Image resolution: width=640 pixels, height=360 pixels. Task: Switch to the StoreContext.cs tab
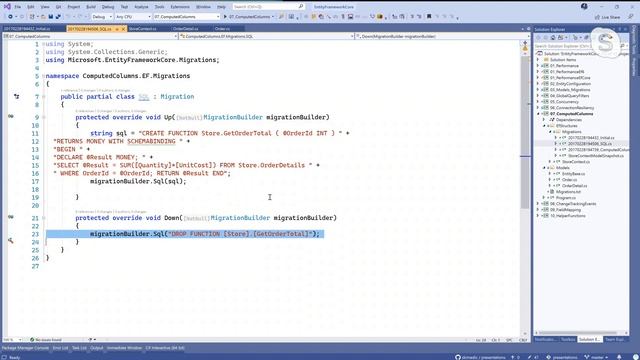(142, 29)
